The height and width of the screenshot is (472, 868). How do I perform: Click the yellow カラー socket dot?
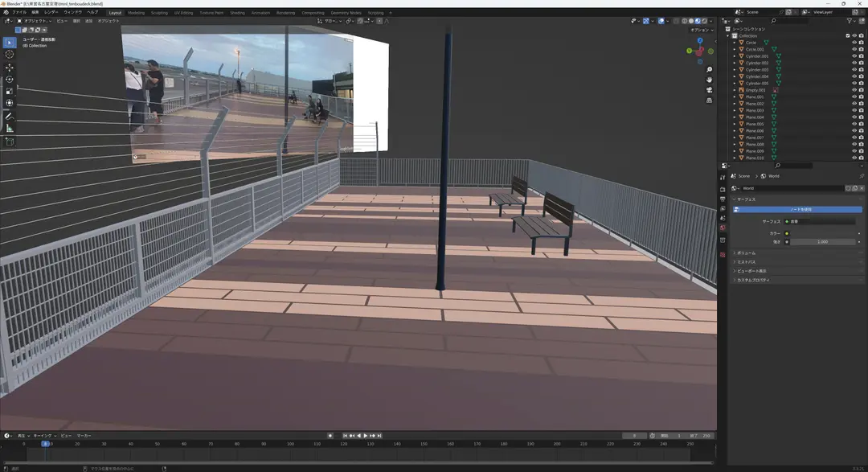787,233
